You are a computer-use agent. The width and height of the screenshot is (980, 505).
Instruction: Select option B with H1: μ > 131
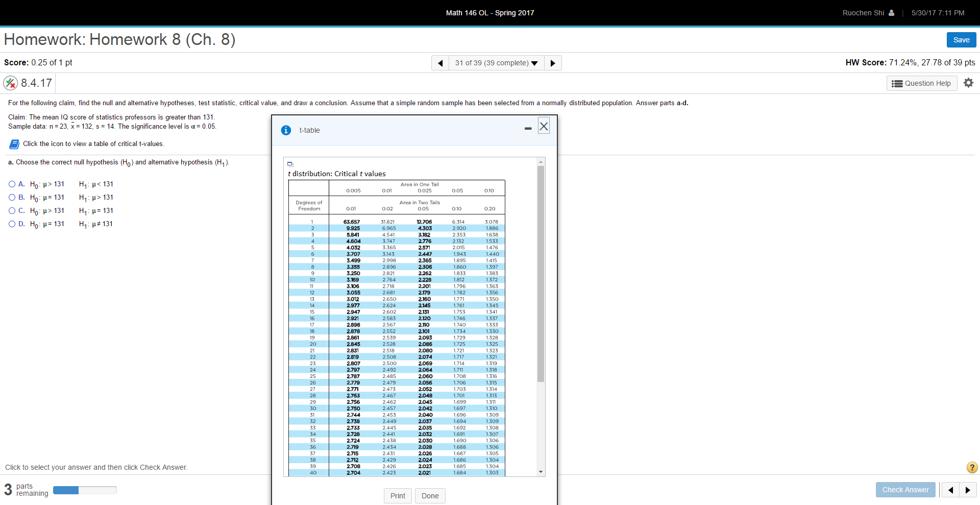(12, 198)
